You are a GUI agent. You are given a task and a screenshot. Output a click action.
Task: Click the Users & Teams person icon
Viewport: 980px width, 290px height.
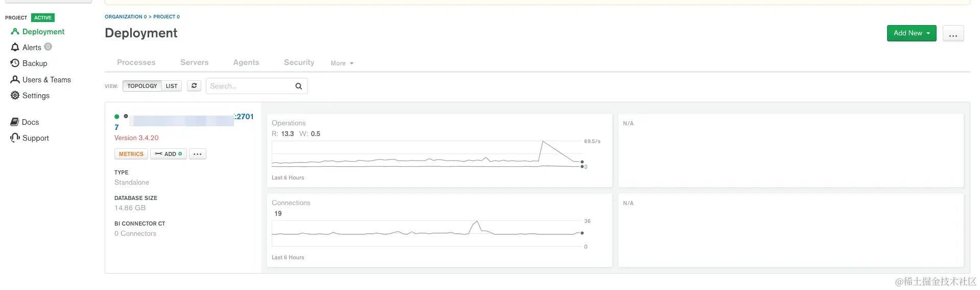coord(15,80)
